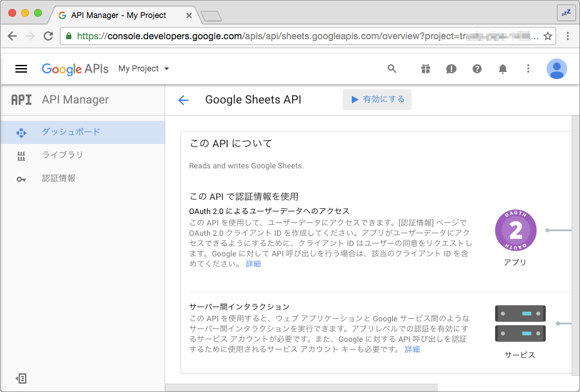Click the horizontal scrollbar at the bottom
The image size is (580, 392).
coord(302,388)
